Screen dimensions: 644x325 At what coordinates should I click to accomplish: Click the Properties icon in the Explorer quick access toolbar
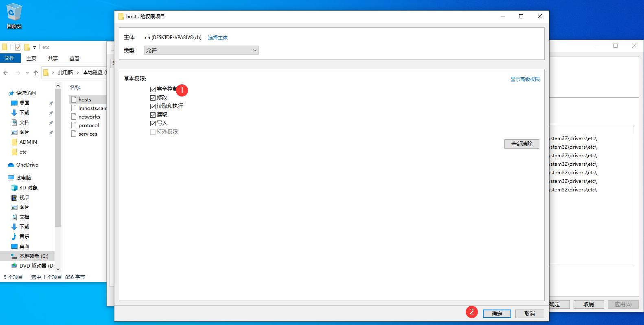18,47
